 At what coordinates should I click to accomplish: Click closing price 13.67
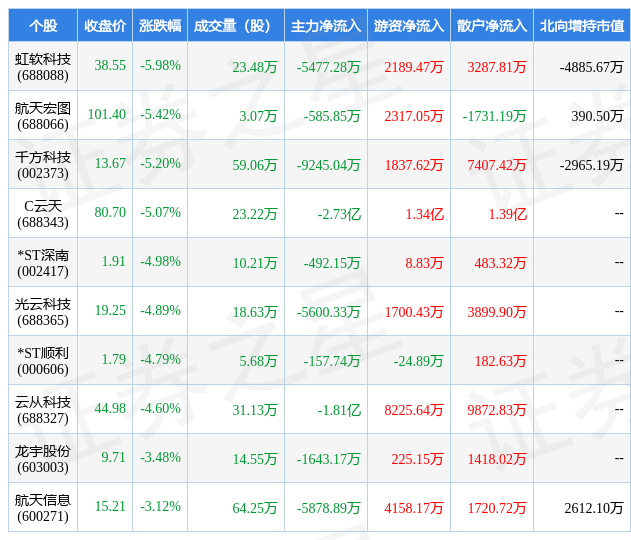click(x=110, y=163)
